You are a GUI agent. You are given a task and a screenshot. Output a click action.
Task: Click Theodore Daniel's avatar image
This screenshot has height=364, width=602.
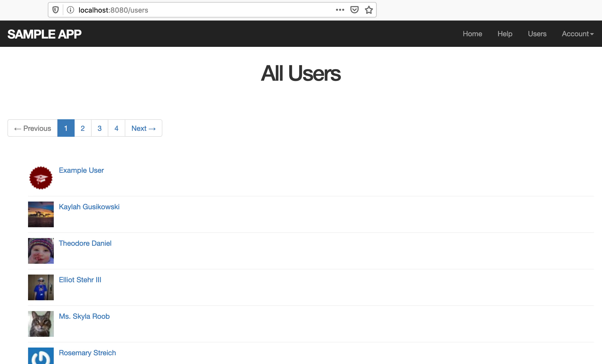41,251
